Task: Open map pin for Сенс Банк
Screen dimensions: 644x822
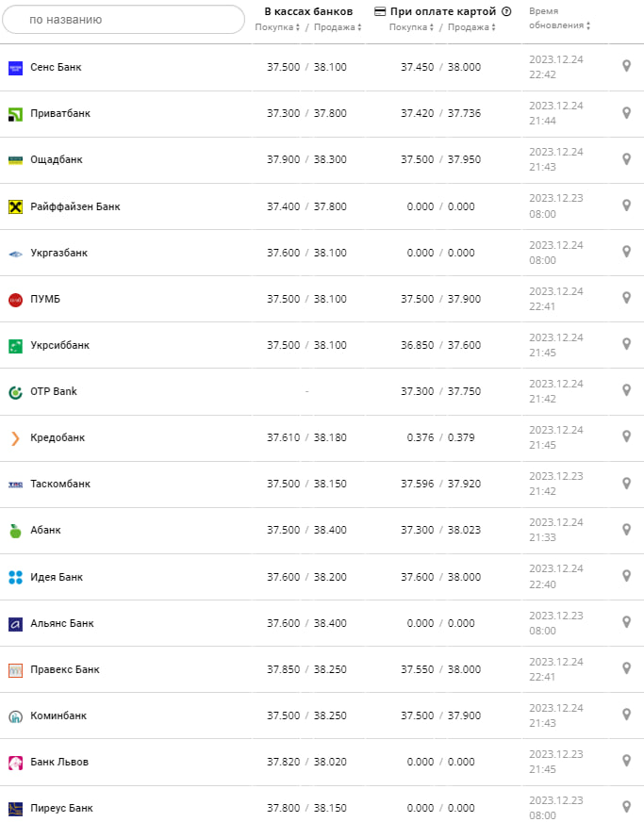Action: point(626,66)
